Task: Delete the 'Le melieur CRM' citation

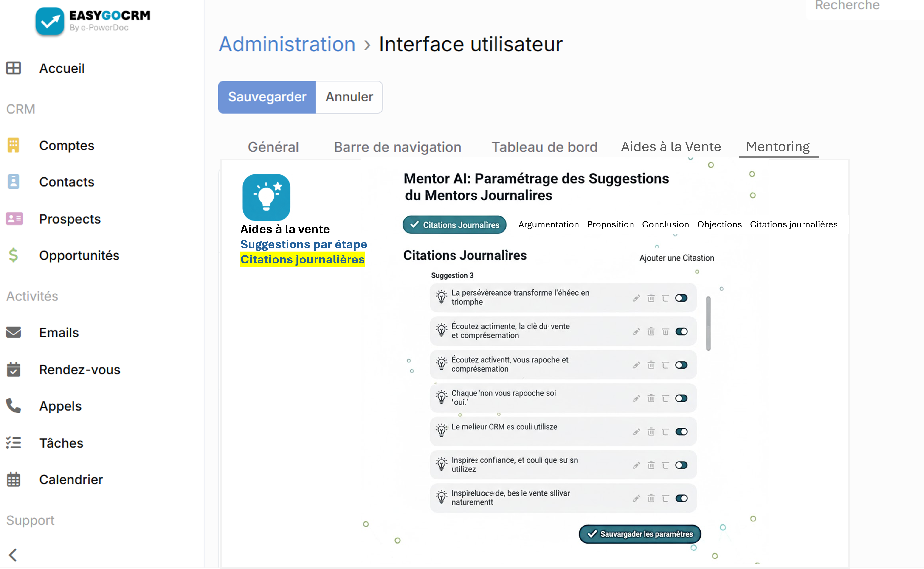Action: click(651, 432)
